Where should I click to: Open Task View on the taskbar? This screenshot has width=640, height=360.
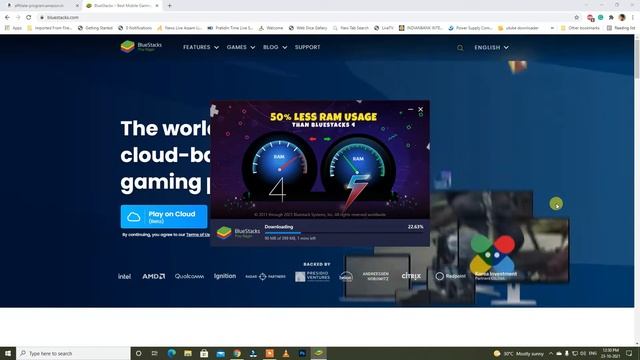pos(155,353)
